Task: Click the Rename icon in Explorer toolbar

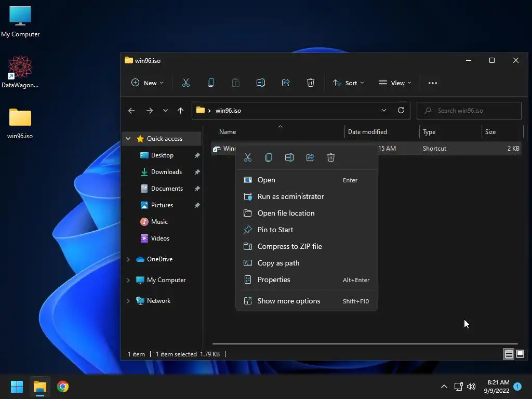Action: pos(261,83)
